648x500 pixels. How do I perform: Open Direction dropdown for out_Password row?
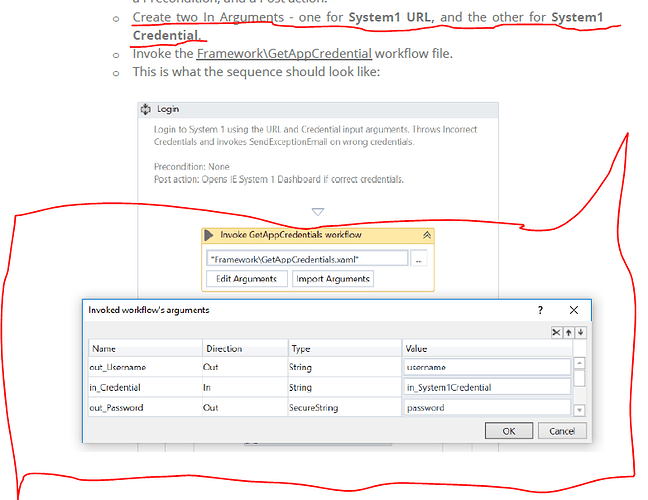(x=245, y=408)
